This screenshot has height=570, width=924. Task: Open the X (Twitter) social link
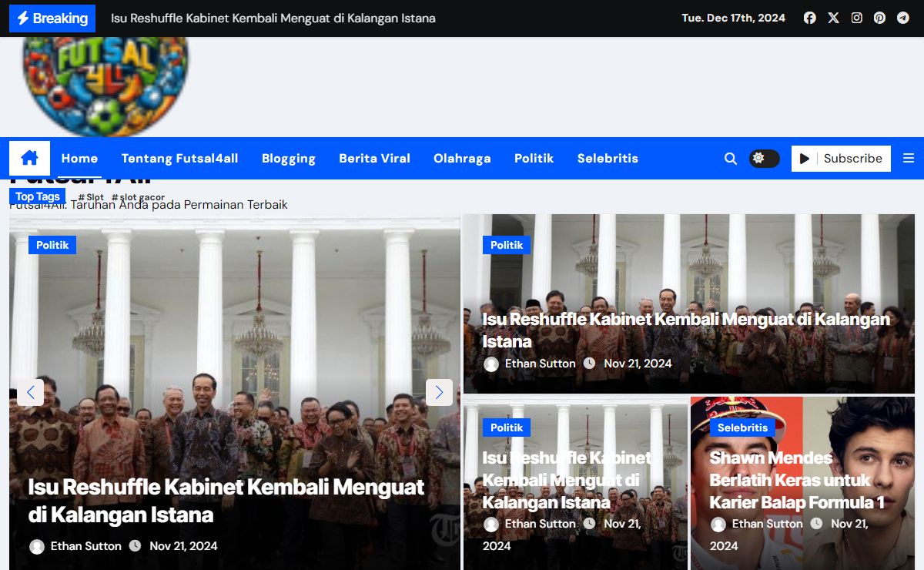tap(833, 18)
